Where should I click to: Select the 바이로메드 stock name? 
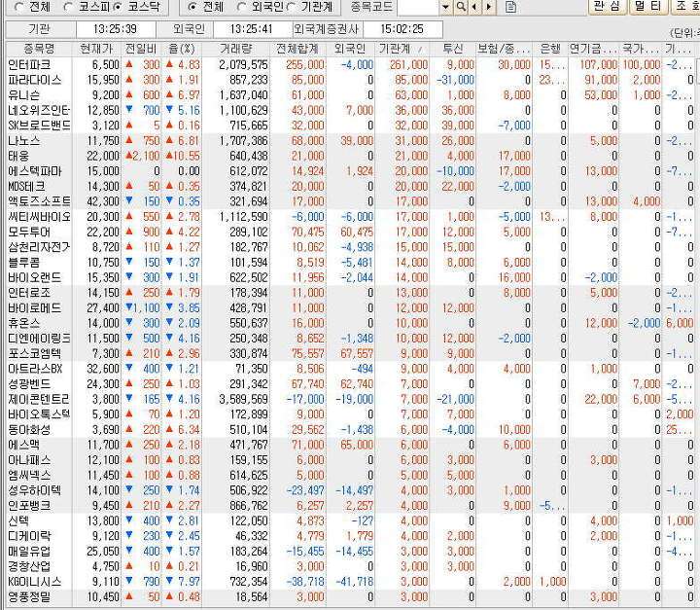tap(34, 307)
